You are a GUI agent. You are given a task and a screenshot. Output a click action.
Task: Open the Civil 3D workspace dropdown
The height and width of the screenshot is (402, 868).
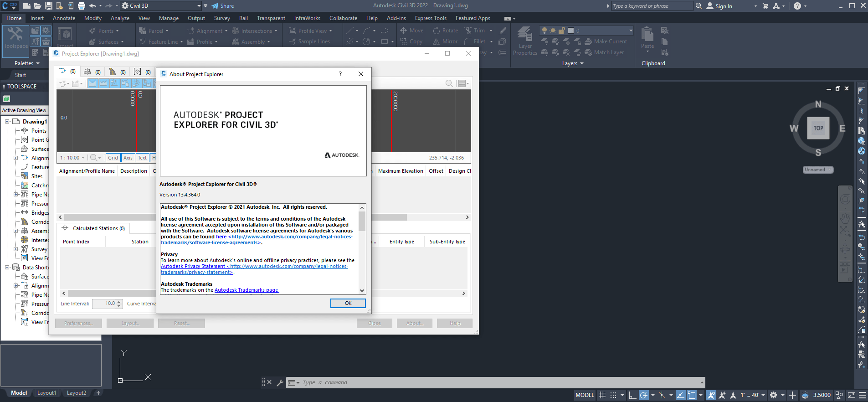click(161, 6)
